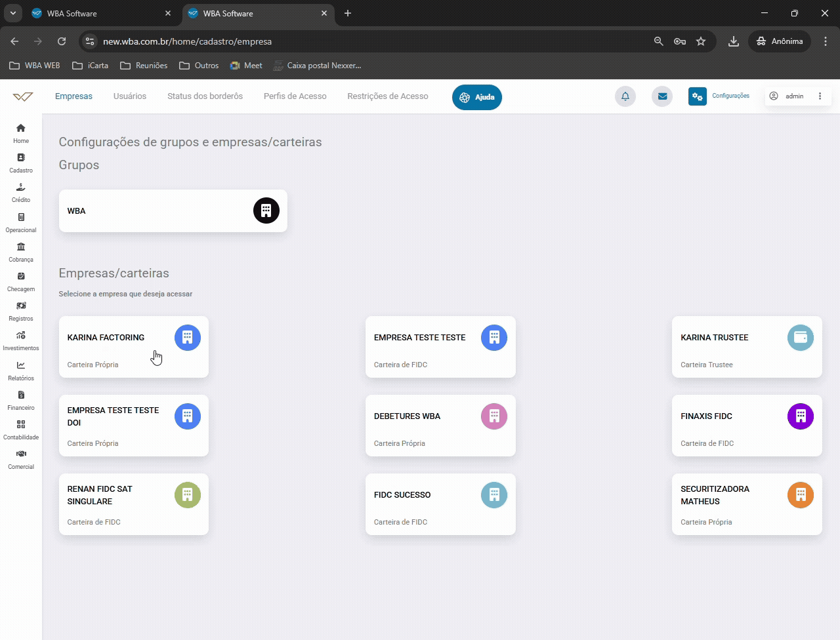Open the FINAXIS FIDC card
Screen dimensions: 840x640
click(x=747, y=426)
